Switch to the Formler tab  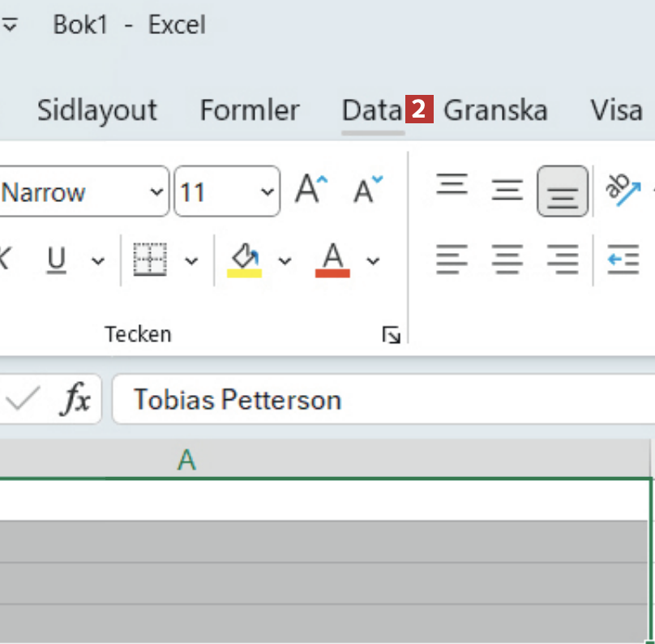(x=250, y=110)
